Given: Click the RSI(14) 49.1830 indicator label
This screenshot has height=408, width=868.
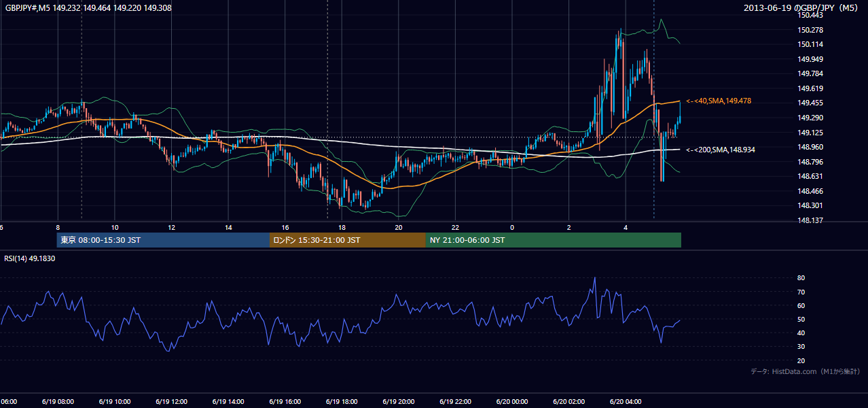Looking at the screenshot, I should 30,258.
